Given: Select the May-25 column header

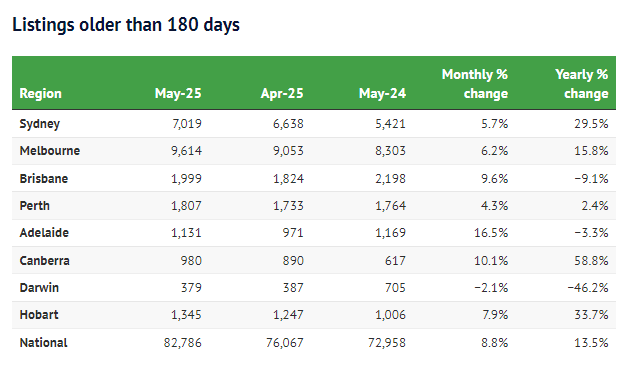Looking at the screenshot, I should point(178,93).
